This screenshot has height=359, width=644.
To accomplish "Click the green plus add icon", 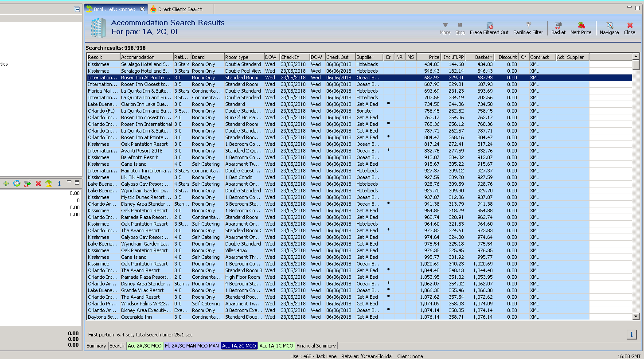I will 6,183.
